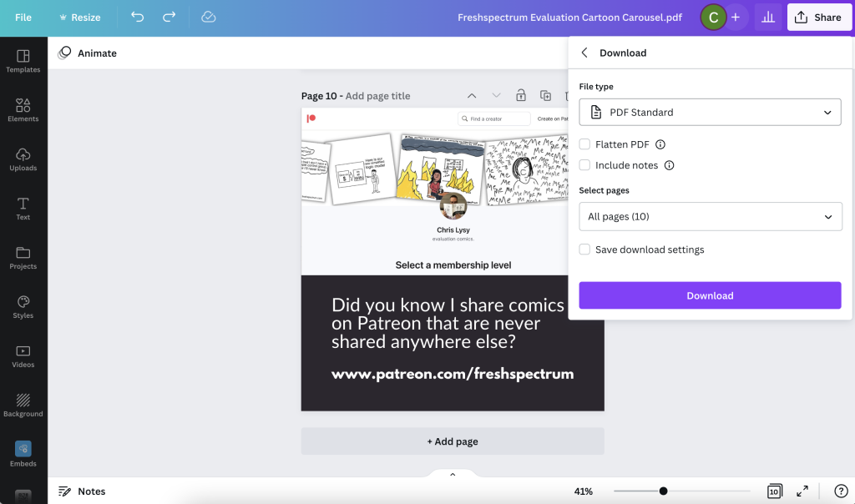Duplicate page 10 with the copy icon
This screenshot has height=504, width=855.
pos(545,96)
